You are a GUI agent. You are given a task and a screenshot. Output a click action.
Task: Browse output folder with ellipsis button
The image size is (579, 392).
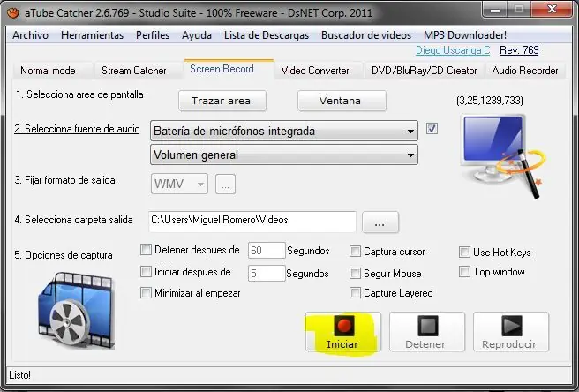(380, 222)
